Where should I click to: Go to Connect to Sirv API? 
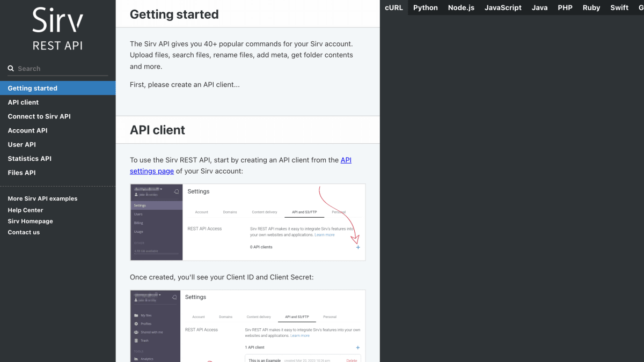click(x=57, y=116)
